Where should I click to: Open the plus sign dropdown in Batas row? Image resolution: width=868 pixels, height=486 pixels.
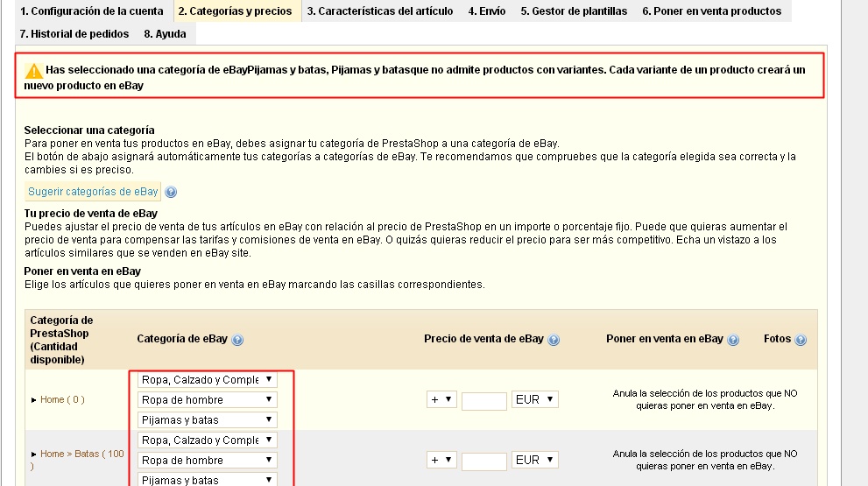point(441,460)
